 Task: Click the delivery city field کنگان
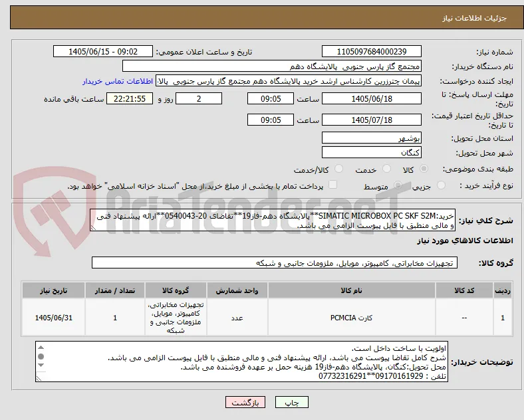[372, 153]
